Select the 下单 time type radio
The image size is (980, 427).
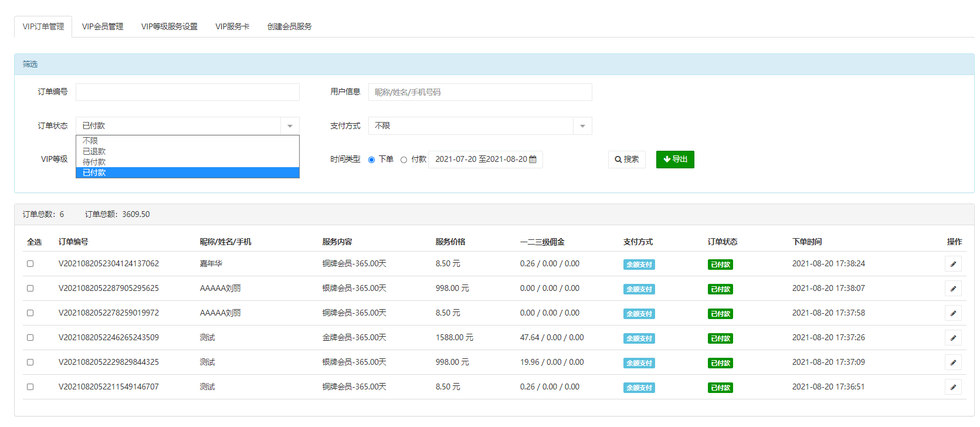371,160
